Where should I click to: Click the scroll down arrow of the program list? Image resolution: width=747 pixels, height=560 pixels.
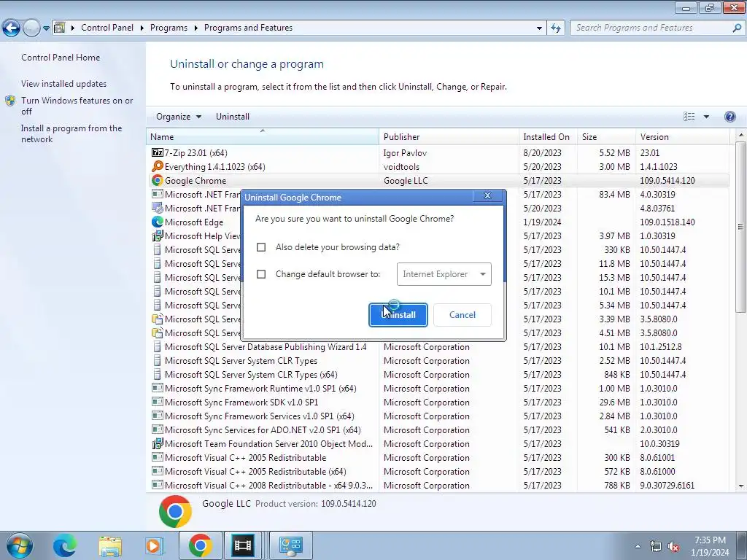pos(741,486)
